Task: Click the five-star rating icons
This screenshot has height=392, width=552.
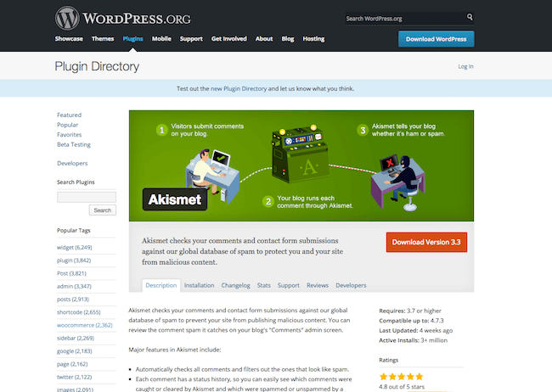Action: point(402,377)
